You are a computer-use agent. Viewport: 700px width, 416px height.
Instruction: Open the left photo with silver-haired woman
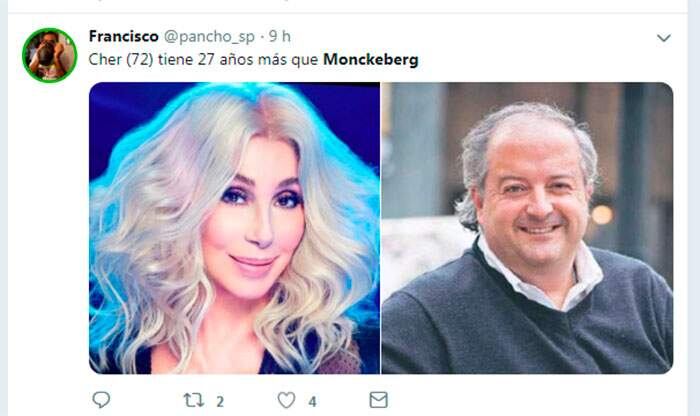pos(234,228)
